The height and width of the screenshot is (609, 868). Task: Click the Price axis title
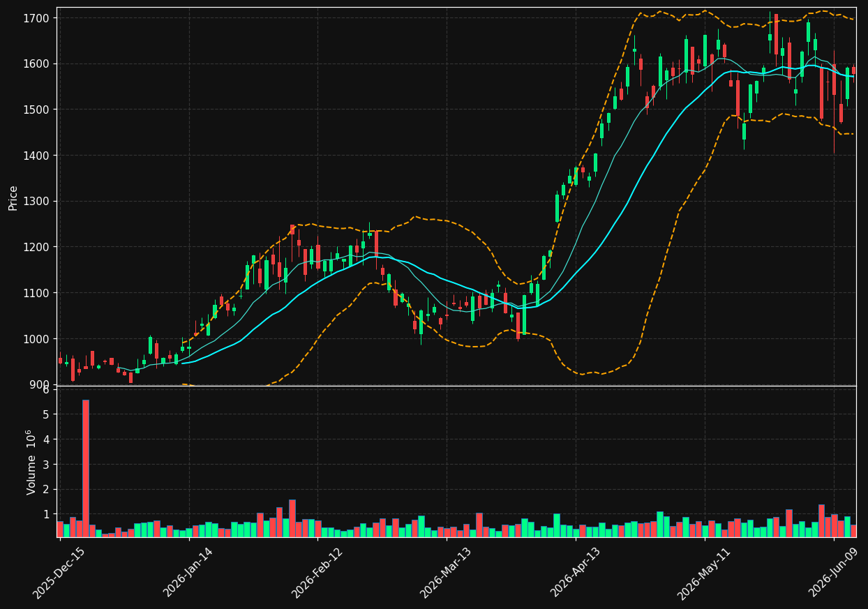[13, 197]
